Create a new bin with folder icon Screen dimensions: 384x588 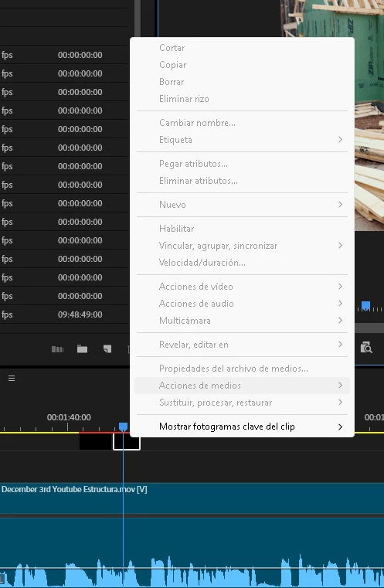(82, 349)
